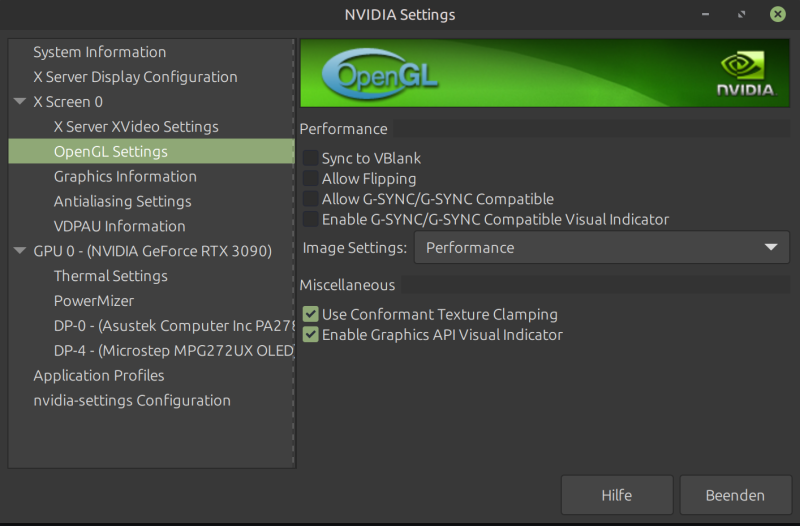The width and height of the screenshot is (800, 526).
Task: Minimize the NVIDIA Settings window
Action: (x=705, y=14)
